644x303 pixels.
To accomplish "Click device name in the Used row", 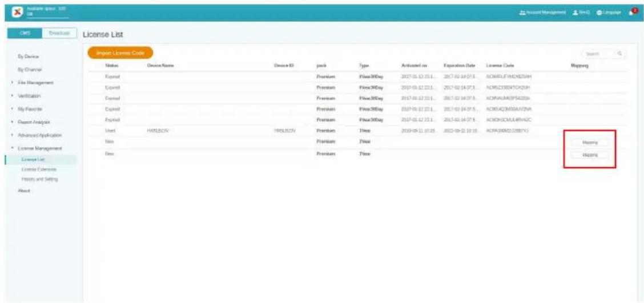I will (x=158, y=131).
